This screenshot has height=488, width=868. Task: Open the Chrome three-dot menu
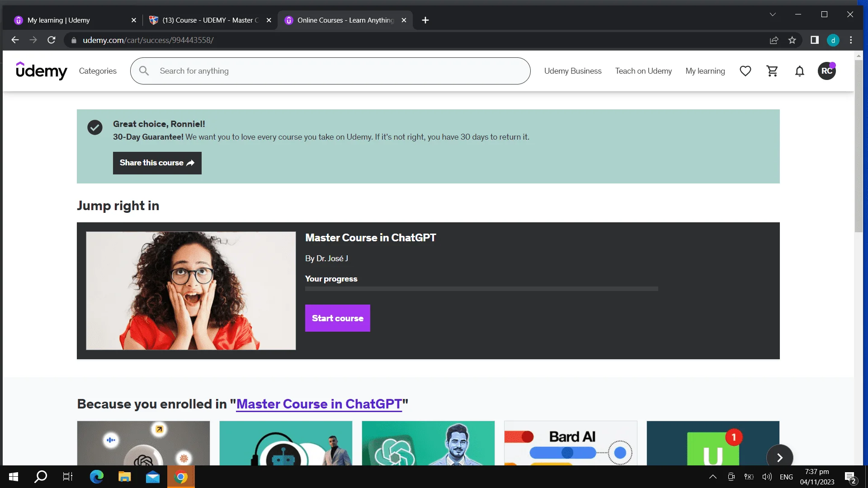click(851, 40)
